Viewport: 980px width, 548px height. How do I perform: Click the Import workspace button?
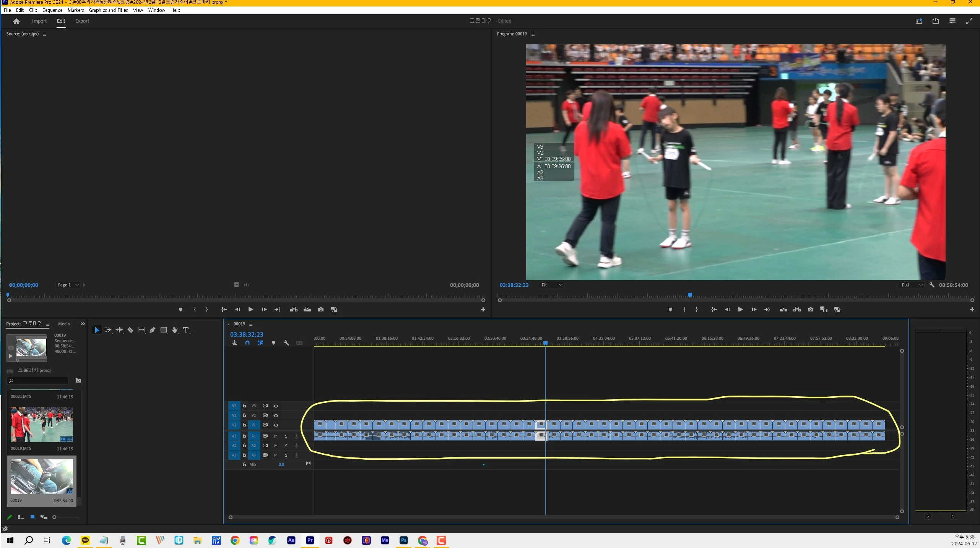point(39,21)
